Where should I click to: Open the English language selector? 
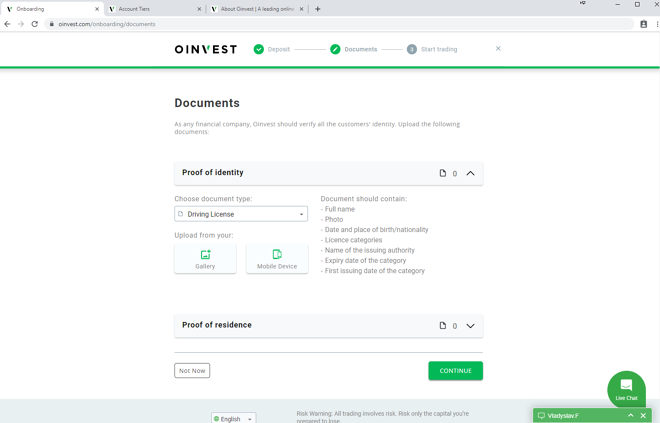(x=233, y=419)
